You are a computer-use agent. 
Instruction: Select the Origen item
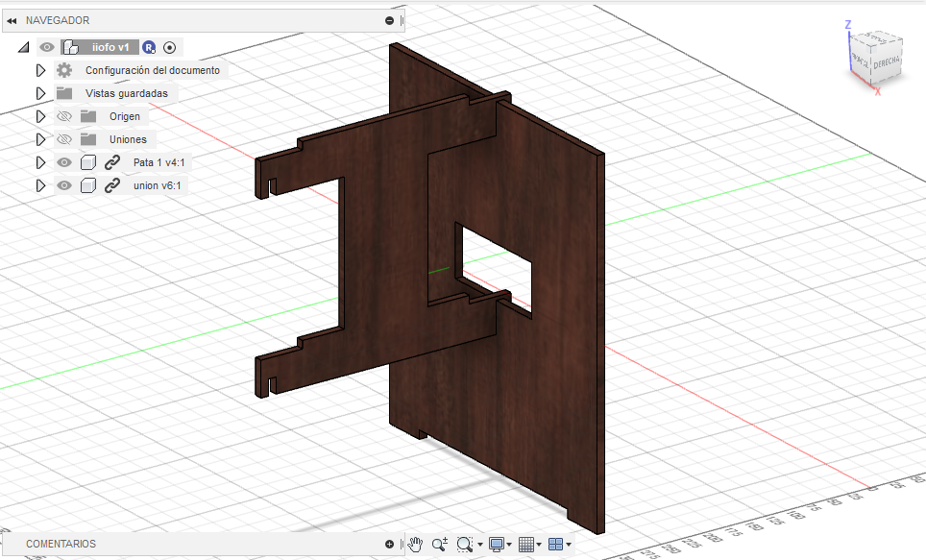click(125, 116)
